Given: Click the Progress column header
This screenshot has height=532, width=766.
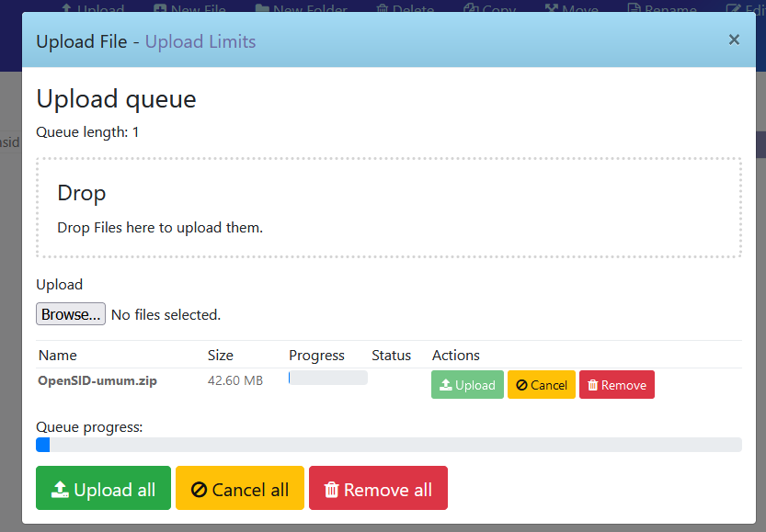Looking at the screenshot, I should point(316,356).
